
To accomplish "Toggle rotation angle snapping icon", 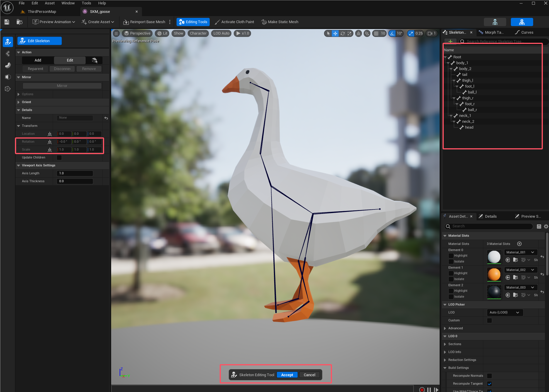I will click(x=392, y=33).
